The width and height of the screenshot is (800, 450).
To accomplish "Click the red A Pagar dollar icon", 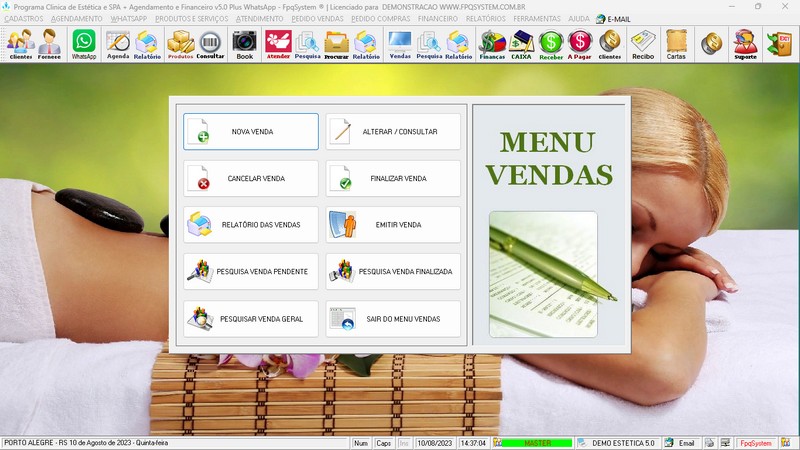I will [580, 44].
